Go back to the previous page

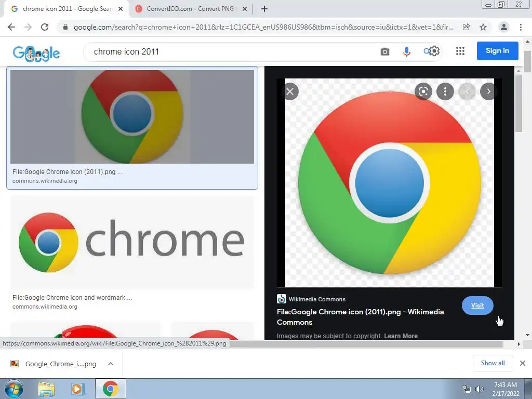click(x=11, y=27)
